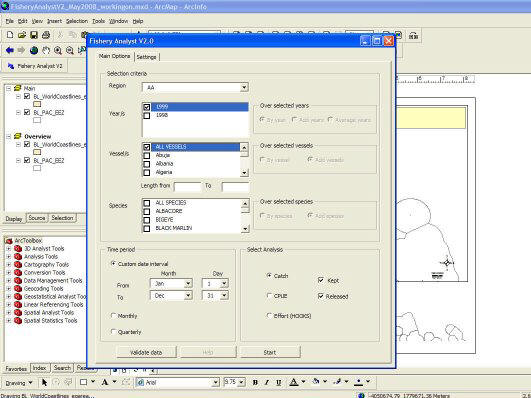Expand the Analysis Tools toolbox node

pos(8,257)
